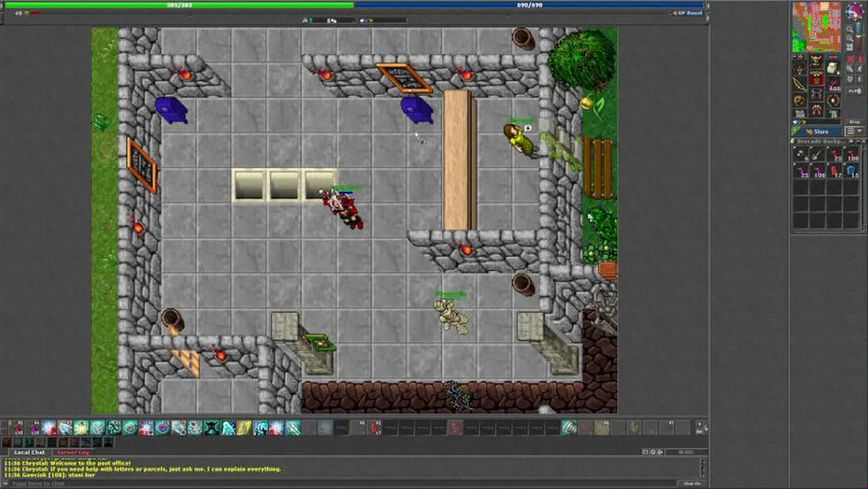868x489 pixels.
Task: Click the health bar at top
Action: (x=179, y=5)
